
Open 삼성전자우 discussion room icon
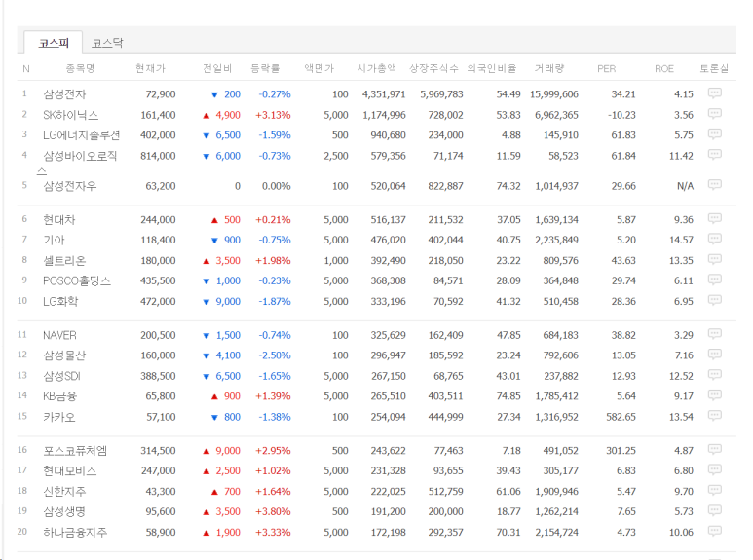coord(715,185)
